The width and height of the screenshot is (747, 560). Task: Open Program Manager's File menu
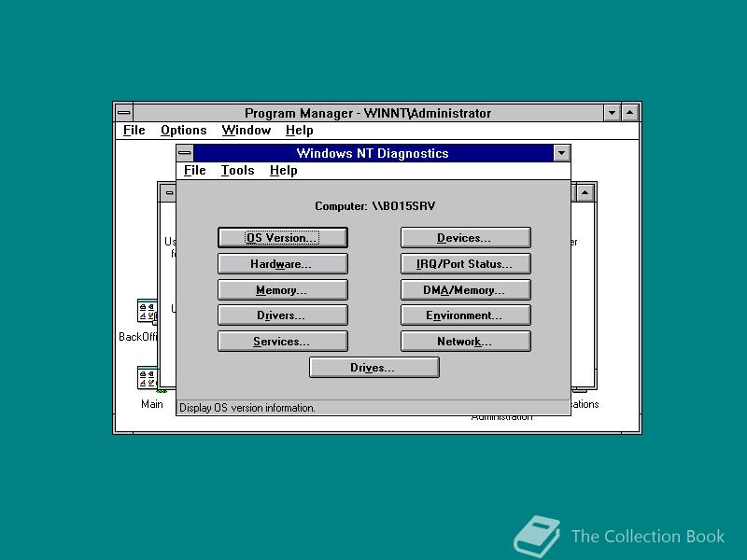click(134, 131)
